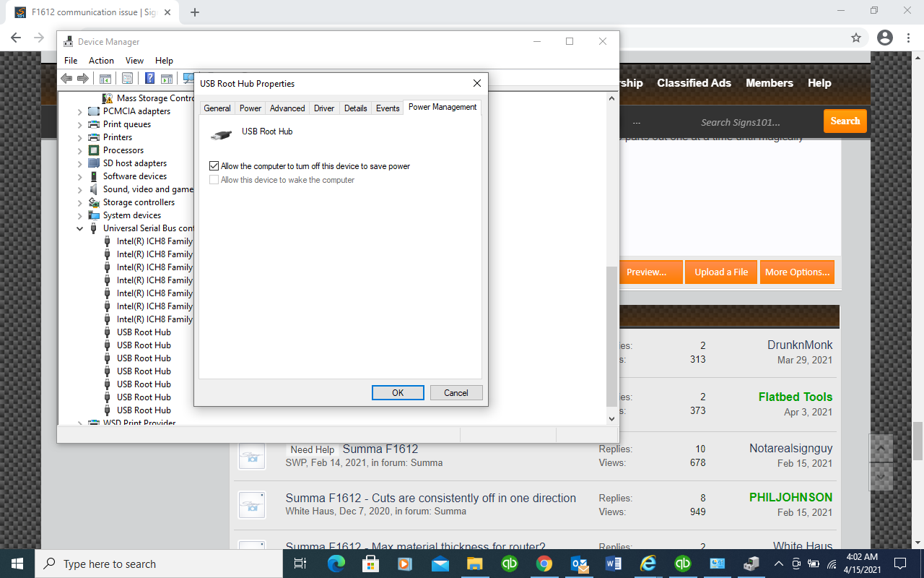This screenshot has height=578, width=924.
Task: Open Classified Ads in the site navigation
Action: click(694, 83)
